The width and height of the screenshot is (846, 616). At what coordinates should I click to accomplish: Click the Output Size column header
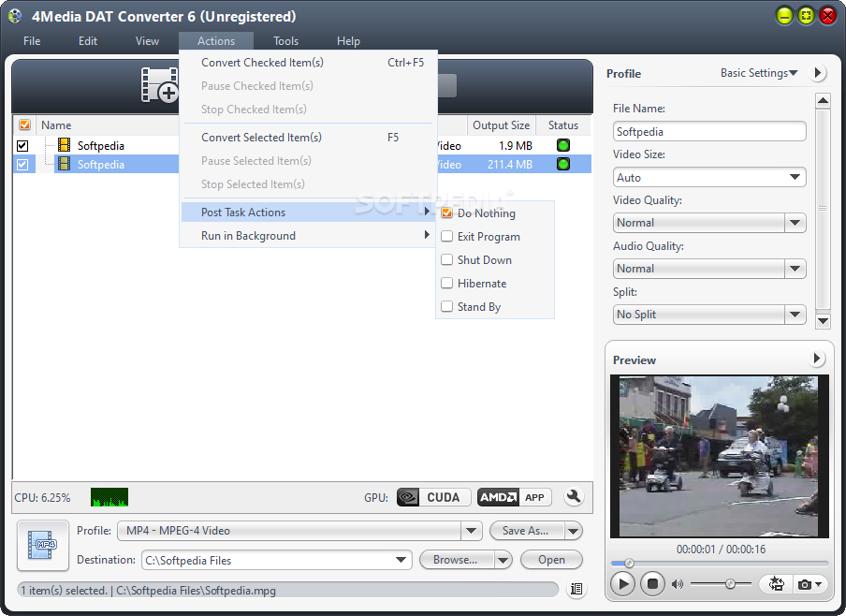tap(501, 125)
